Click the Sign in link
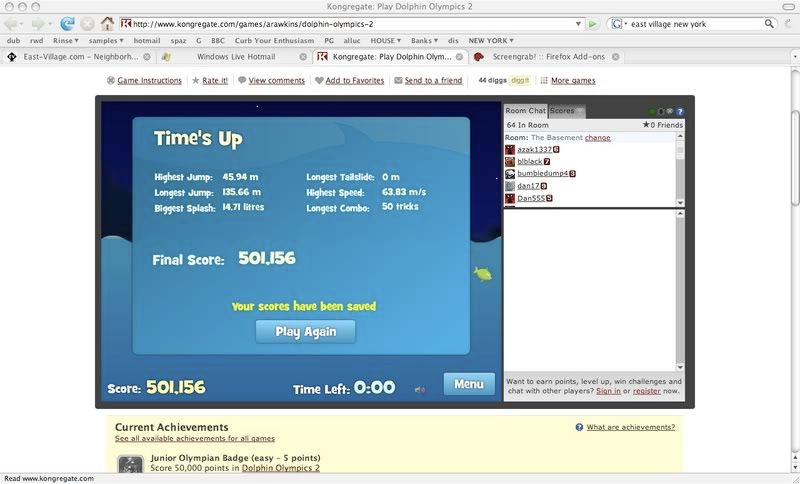This screenshot has height=484, width=800. [608, 391]
